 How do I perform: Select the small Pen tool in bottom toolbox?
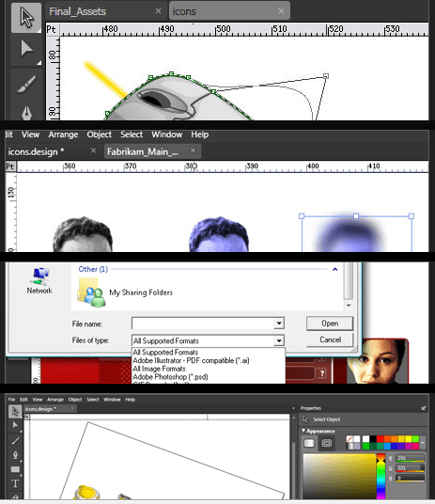pos(15,455)
